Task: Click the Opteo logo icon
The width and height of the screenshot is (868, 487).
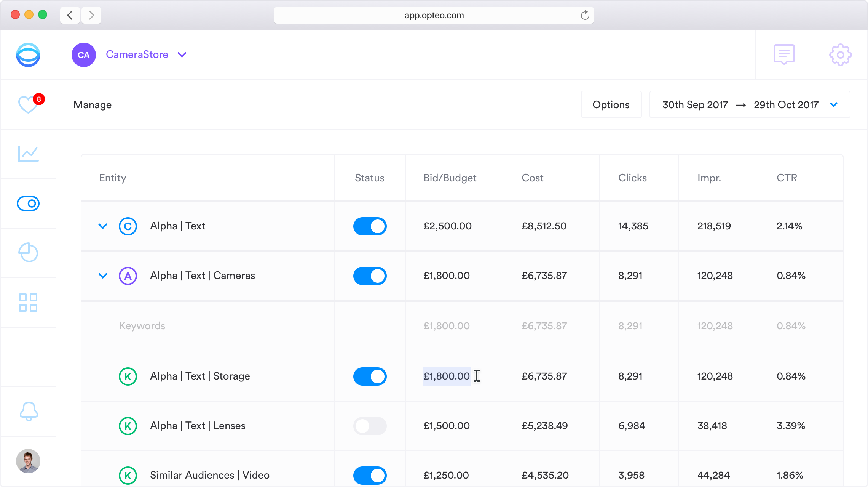Action: click(28, 55)
